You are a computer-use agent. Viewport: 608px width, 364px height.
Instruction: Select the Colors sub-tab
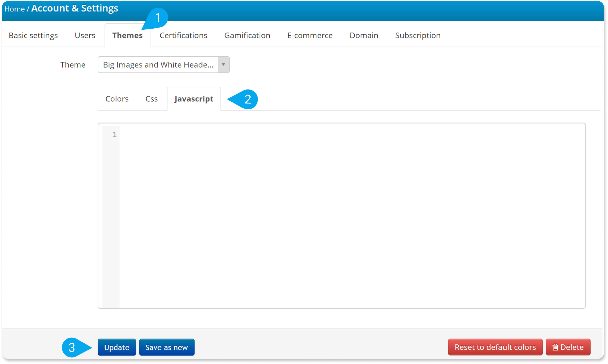(x=117, y=99)
